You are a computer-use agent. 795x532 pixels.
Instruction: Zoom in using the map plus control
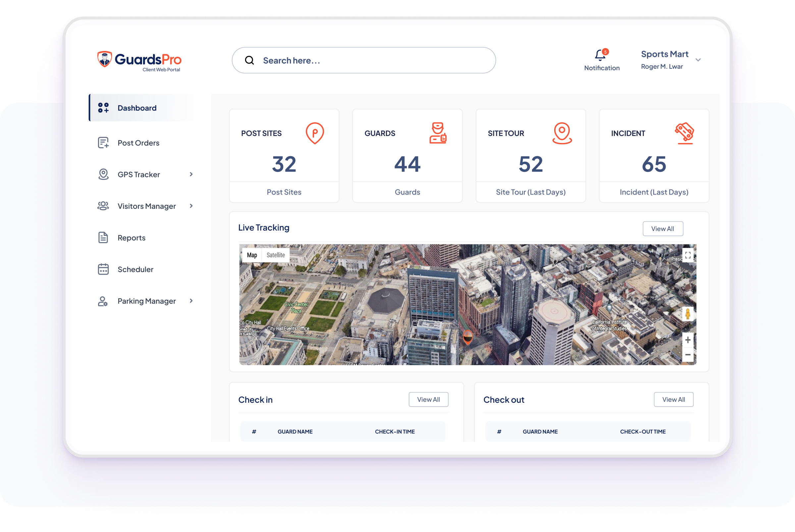pos(688,340)
